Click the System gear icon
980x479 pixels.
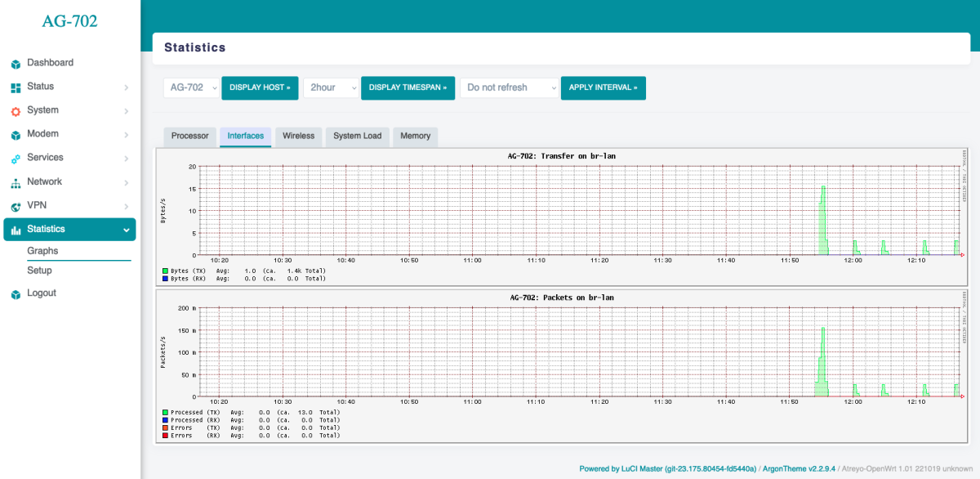tap(16, 111)
